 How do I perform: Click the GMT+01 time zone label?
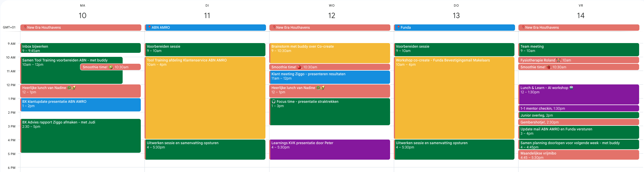pos(9,28)
